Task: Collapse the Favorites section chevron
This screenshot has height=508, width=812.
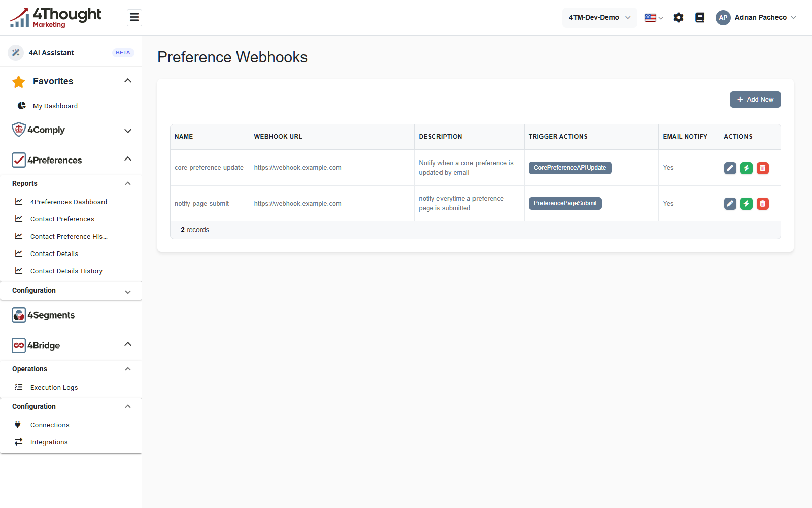Action: 128,81
